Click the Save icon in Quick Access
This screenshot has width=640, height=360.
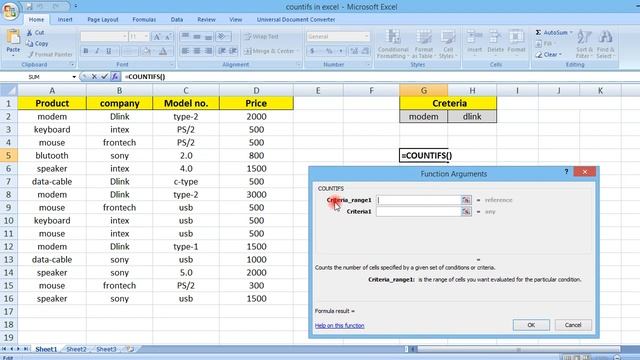29,6
